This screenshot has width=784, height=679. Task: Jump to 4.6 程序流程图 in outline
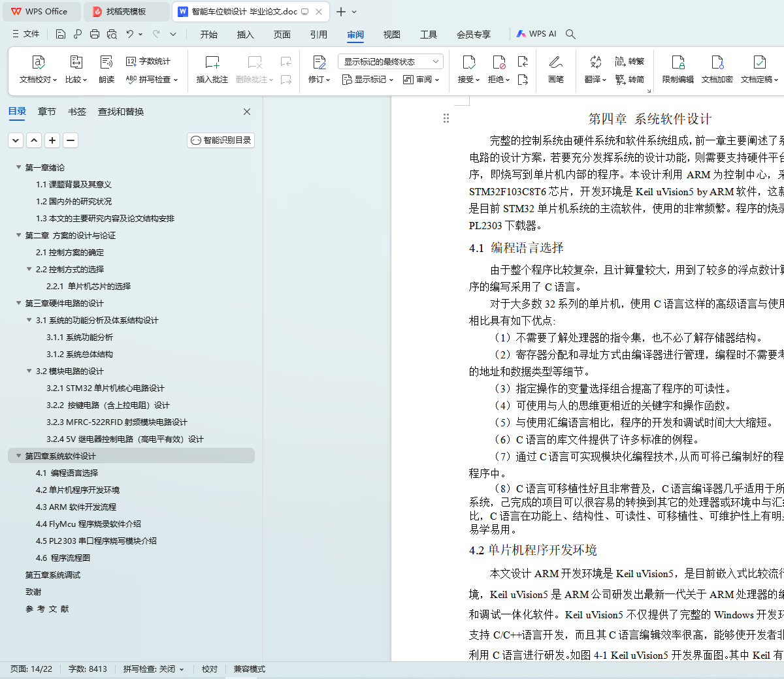pos(63,558)
